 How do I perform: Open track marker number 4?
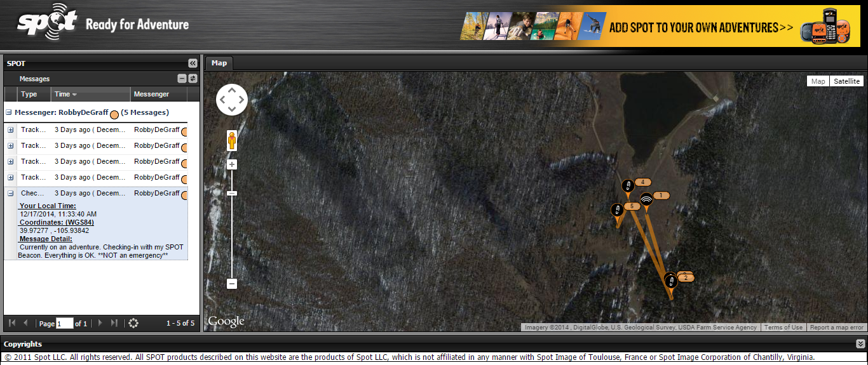tap(628, 186)
